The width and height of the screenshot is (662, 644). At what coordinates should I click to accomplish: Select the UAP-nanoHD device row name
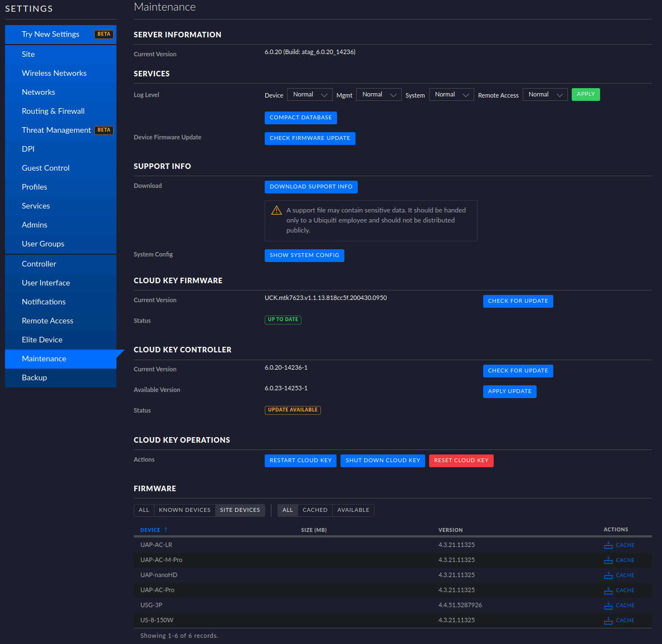tap(159, 575)
